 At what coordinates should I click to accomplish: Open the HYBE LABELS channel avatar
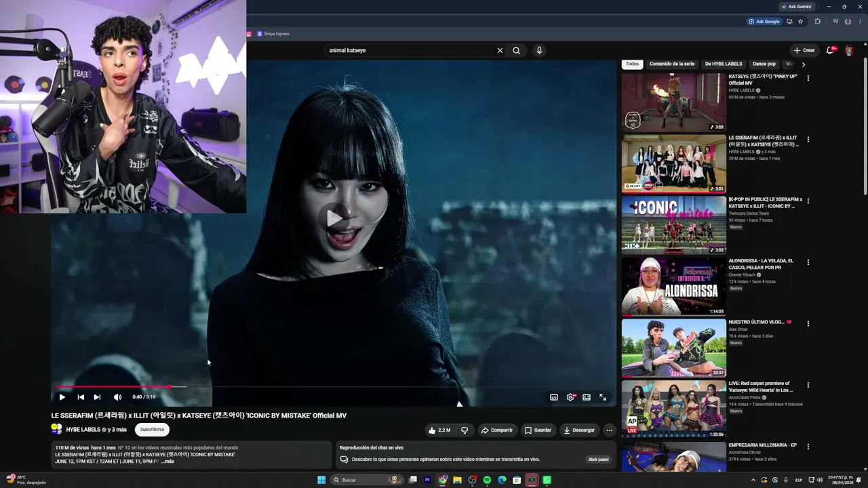[57, 429]
